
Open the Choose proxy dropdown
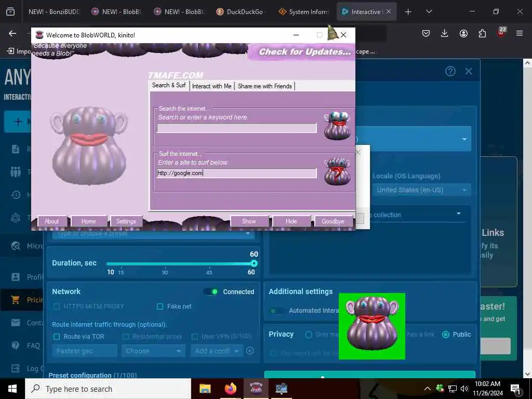tap(153, 351)
